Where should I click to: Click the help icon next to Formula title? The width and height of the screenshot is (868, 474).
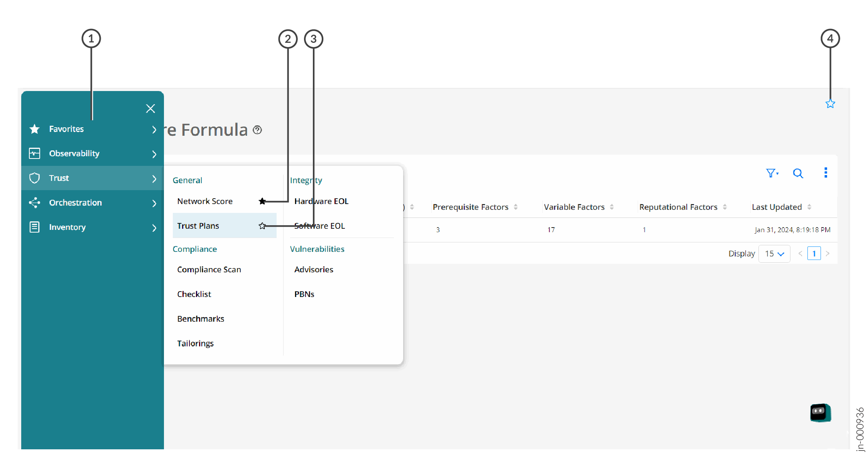point(257,130)
